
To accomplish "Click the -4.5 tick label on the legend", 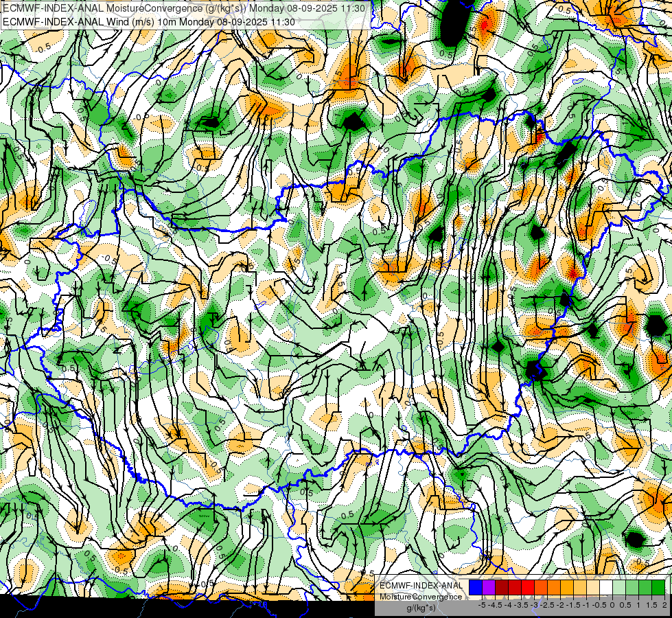I will 495,605.
